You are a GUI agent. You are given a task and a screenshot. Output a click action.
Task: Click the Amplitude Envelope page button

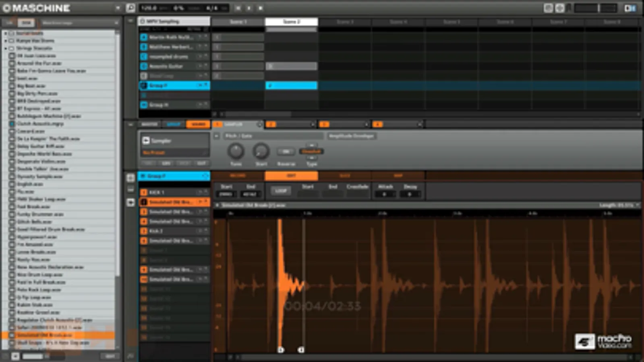pyautogui.click(x=351, y=136)
